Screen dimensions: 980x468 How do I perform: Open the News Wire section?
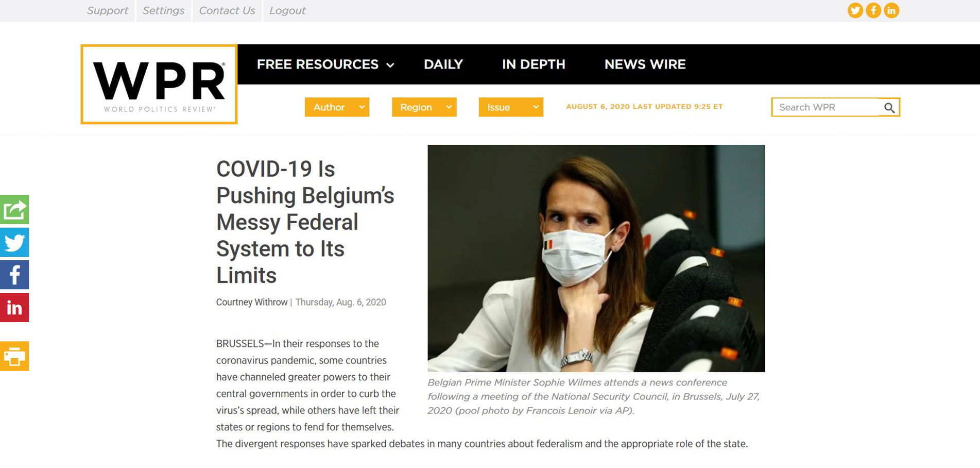tap(645, 64)
